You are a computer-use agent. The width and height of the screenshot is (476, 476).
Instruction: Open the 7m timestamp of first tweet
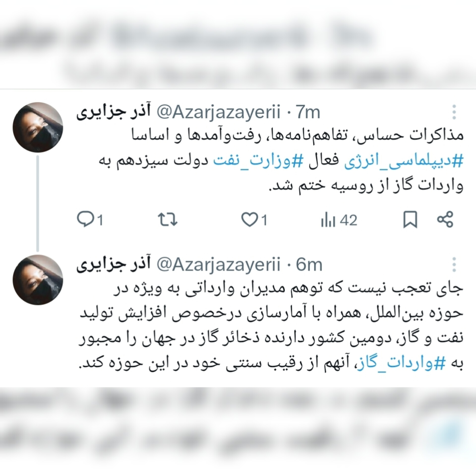(308, 112)
